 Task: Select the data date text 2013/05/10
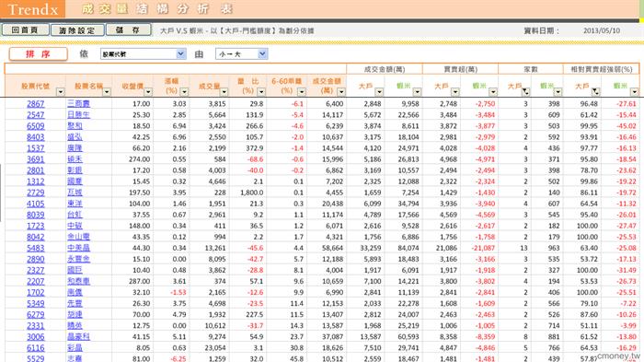(602, 30)
